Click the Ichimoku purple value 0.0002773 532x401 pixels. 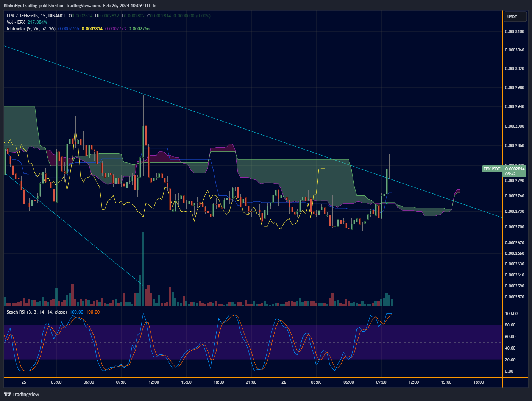coord(115,29)
